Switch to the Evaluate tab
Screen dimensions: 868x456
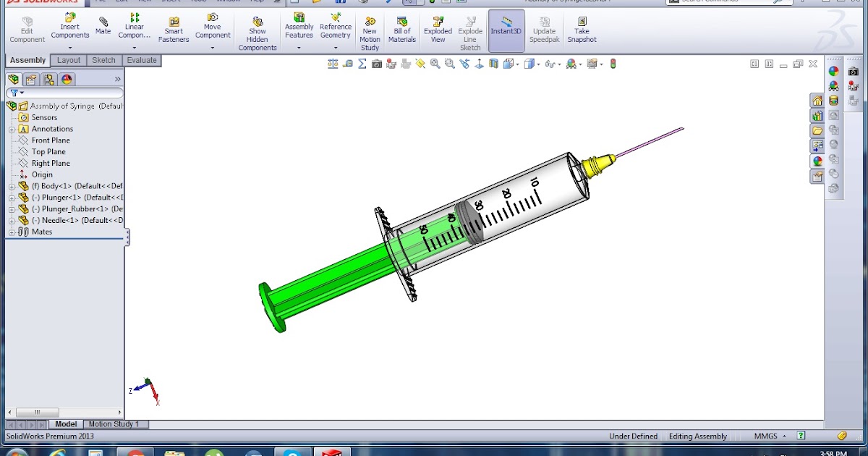pos(142,60)
